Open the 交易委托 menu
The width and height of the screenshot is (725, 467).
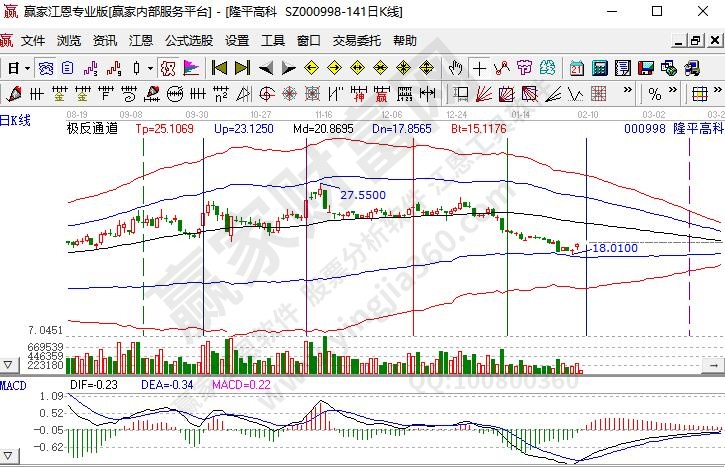[x=357, y=41]
